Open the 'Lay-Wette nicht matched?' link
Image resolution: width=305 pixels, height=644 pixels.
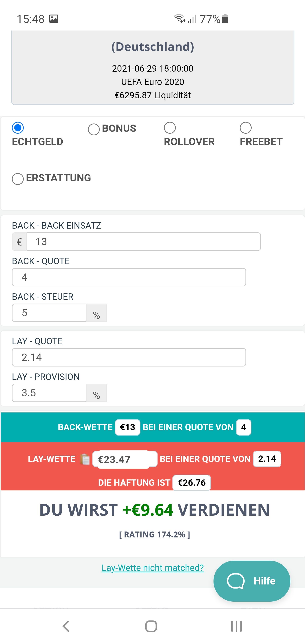(152, 568)
